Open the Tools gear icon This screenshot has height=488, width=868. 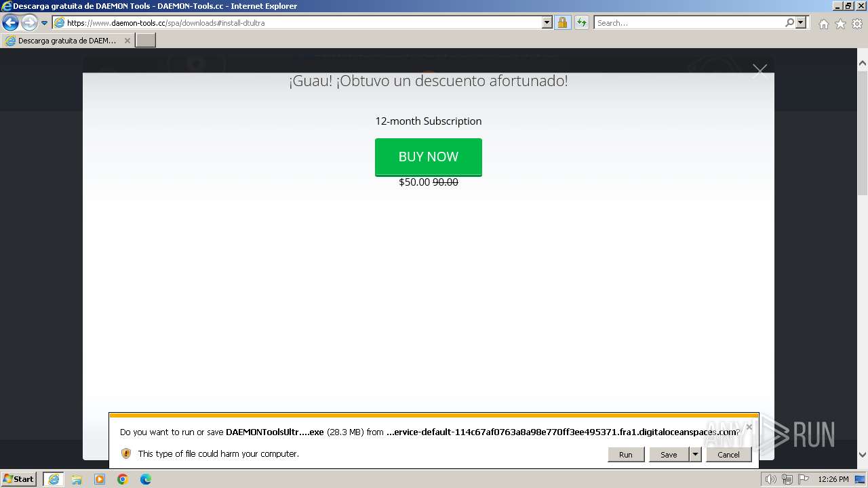click(x=857, y=24)
